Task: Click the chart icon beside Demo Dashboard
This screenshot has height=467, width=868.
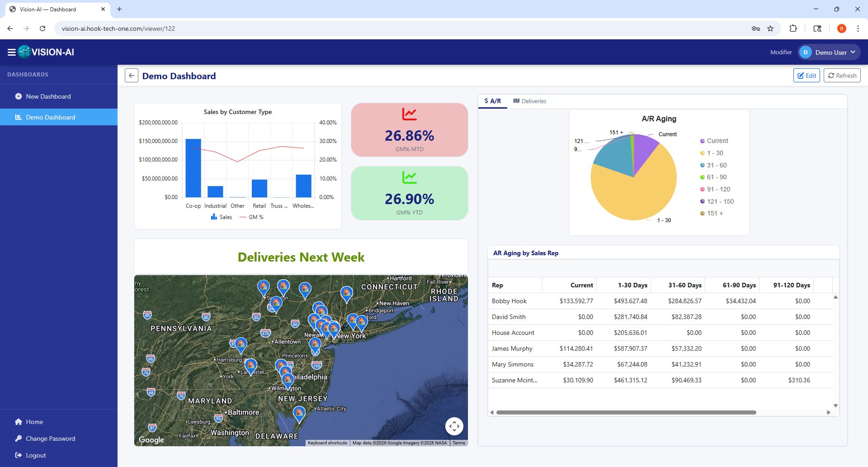Action: [18, 117]
